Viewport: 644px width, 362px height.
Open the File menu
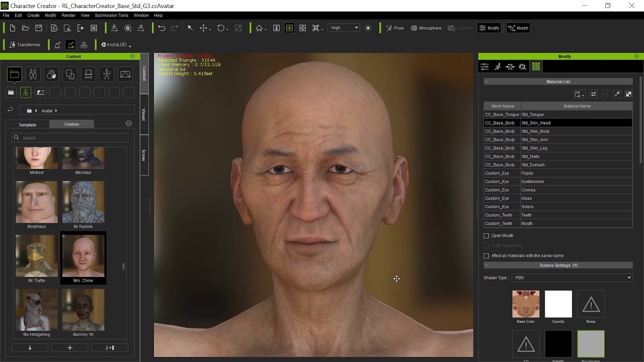tap(6, 16)
